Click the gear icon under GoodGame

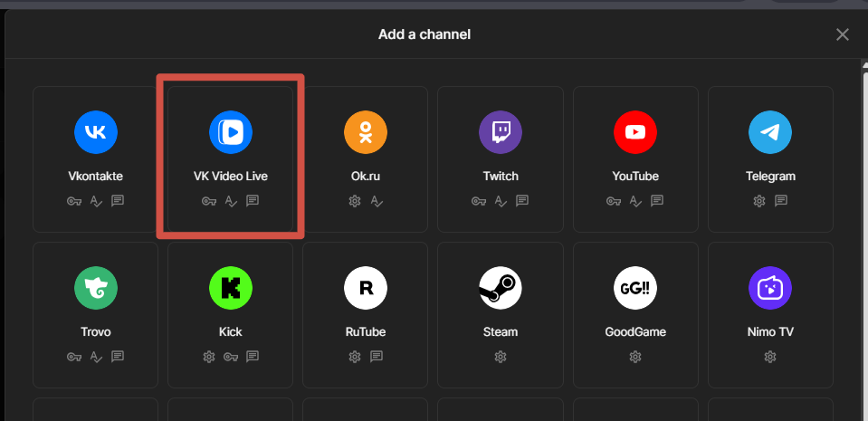click(635, 357)
